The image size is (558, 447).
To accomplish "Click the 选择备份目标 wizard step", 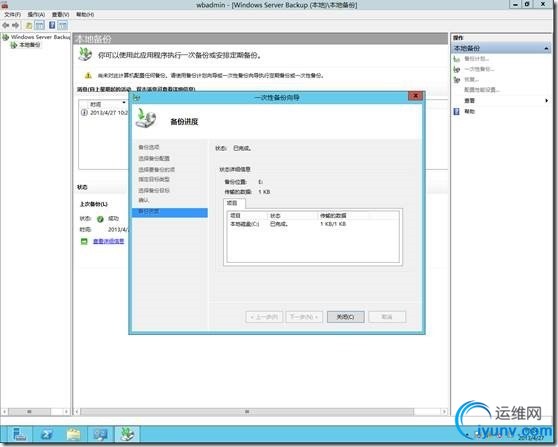I will coord(154,190).
